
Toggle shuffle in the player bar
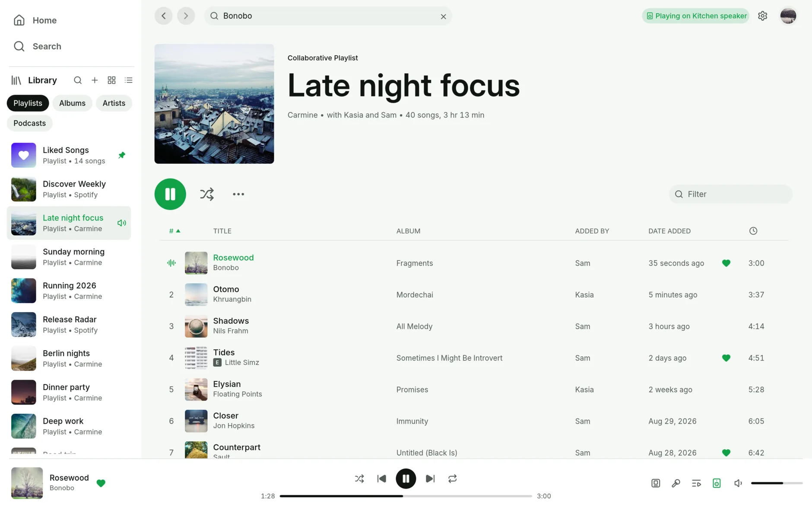click(x=359, y=479)
